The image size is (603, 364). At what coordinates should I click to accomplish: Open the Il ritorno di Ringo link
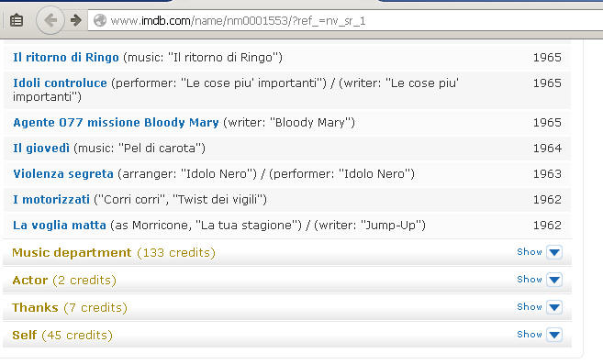[x=66, y=57]
